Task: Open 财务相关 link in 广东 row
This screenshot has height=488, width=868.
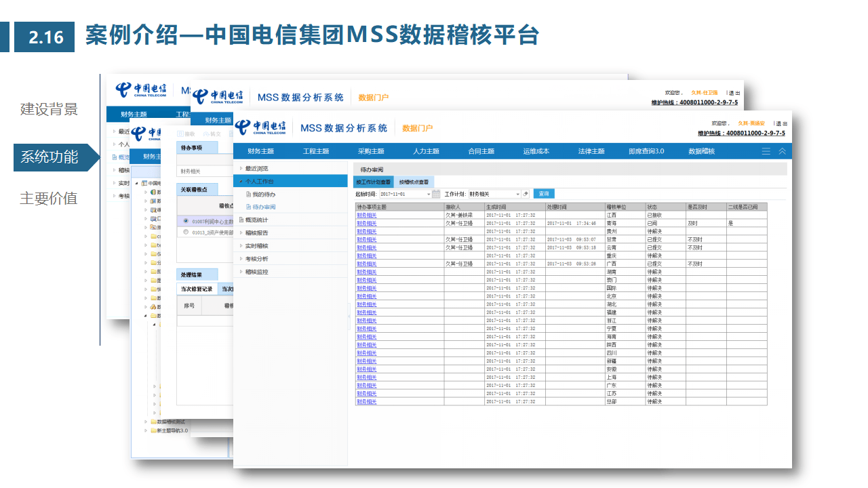Action: click(x=366, y=386)
